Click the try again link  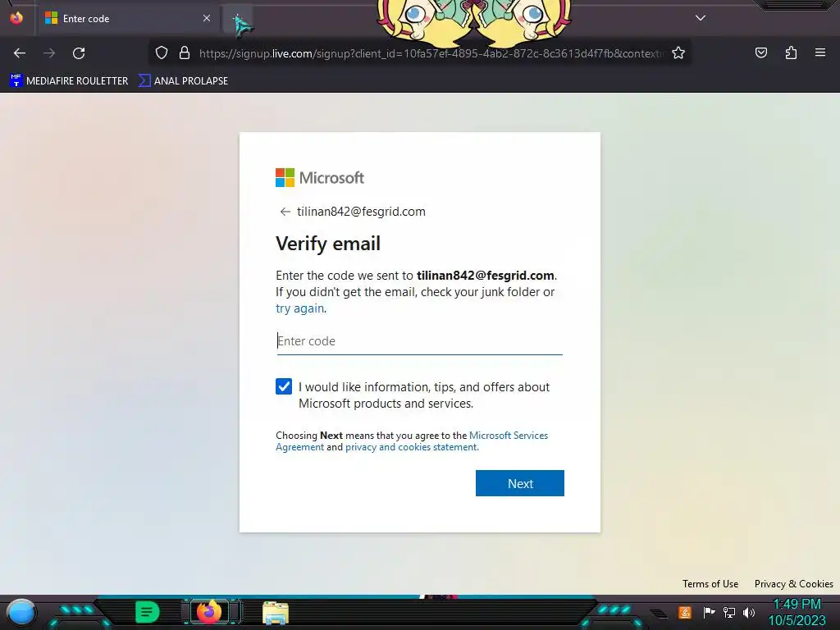[x=299, y=308]
